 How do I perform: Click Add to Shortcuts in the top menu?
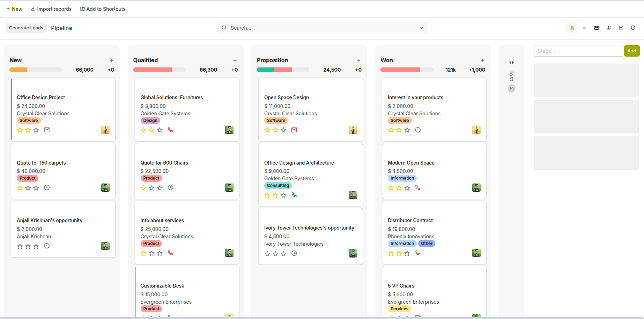coord(103,9)
